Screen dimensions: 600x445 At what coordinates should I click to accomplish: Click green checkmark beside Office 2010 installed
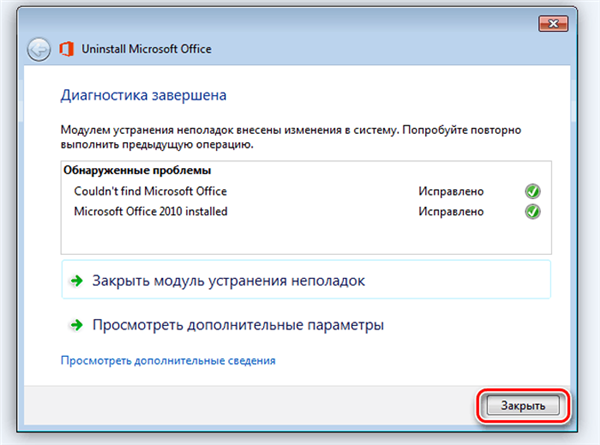coord(532,211)
